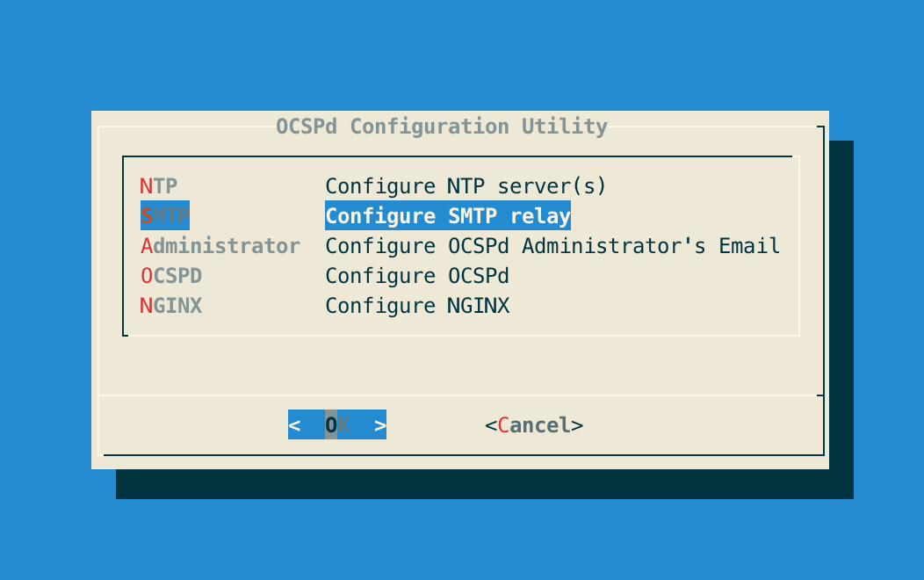
Task: Click the Configure NGINX description text
Action: click(x=417, y=305)
